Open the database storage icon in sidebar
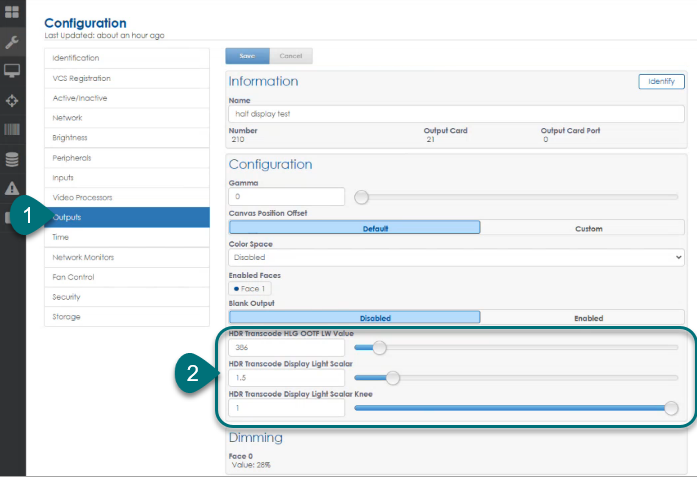Viewport: 697px width, 477px height. [12, 159]
